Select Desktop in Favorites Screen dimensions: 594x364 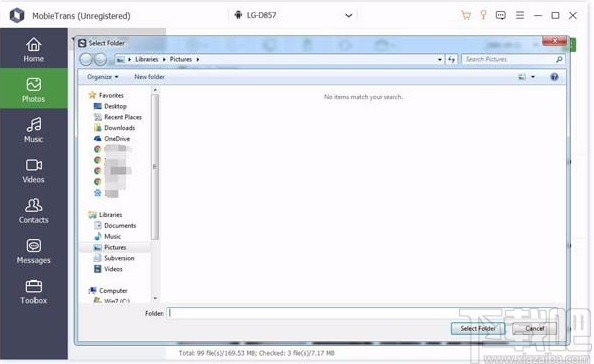click(x=115, y=106)
